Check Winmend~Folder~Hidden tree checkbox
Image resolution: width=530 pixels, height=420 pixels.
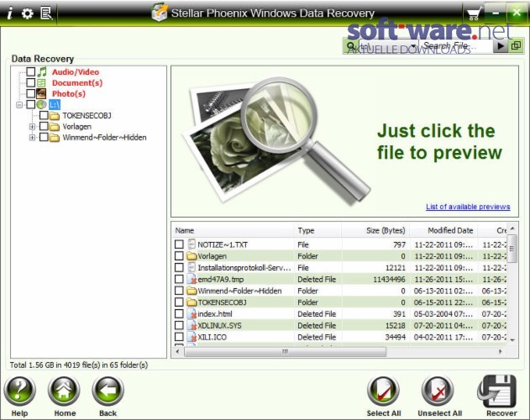click(x=44, y=137)
